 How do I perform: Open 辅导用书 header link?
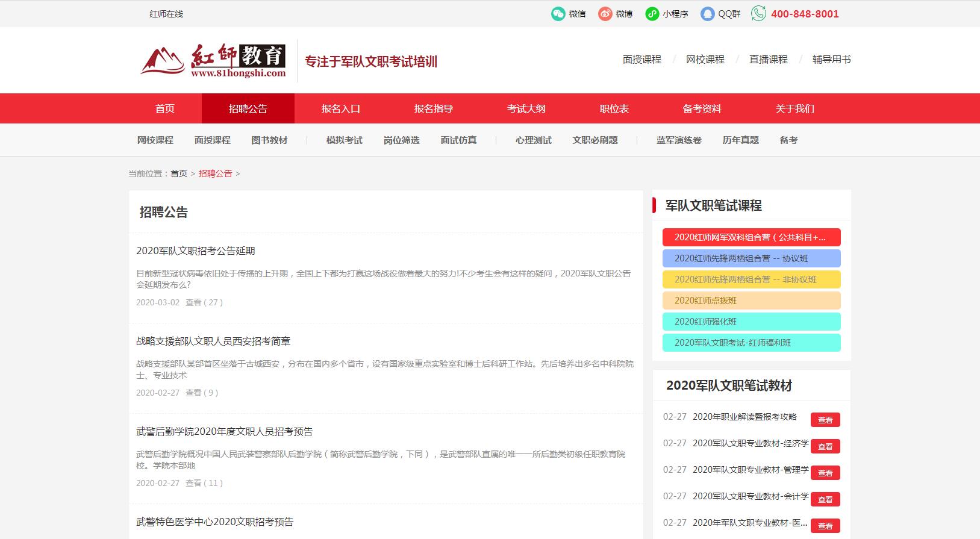(831, 60)
